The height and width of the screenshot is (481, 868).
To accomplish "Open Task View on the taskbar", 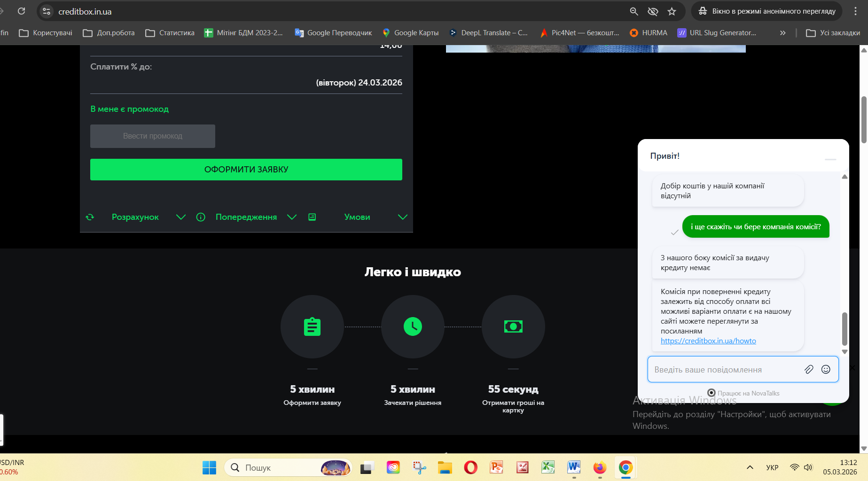I will coord(367,467).
